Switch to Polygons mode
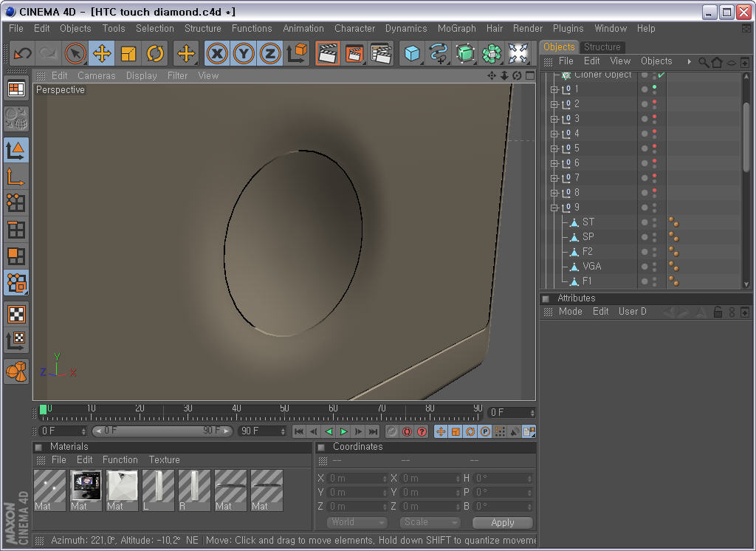Image resolution: width=756 pixels, height=551 pixels. click(16, 256)
